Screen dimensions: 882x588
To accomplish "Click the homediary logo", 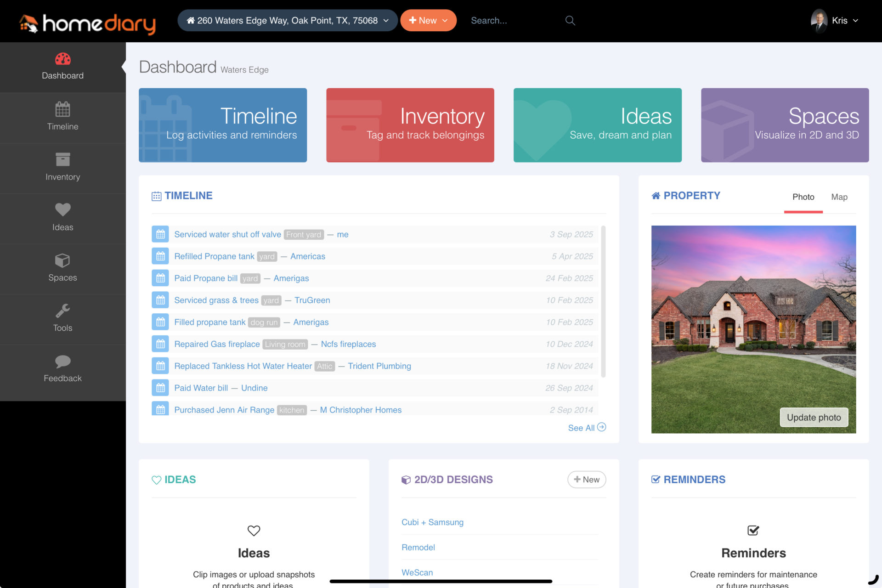I will [x=87, y=23].
